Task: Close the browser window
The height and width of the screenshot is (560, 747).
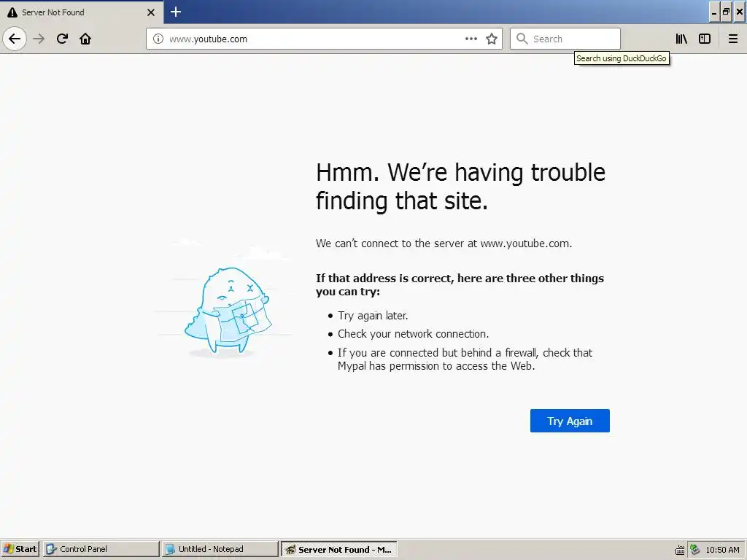Action: point(740,12)
